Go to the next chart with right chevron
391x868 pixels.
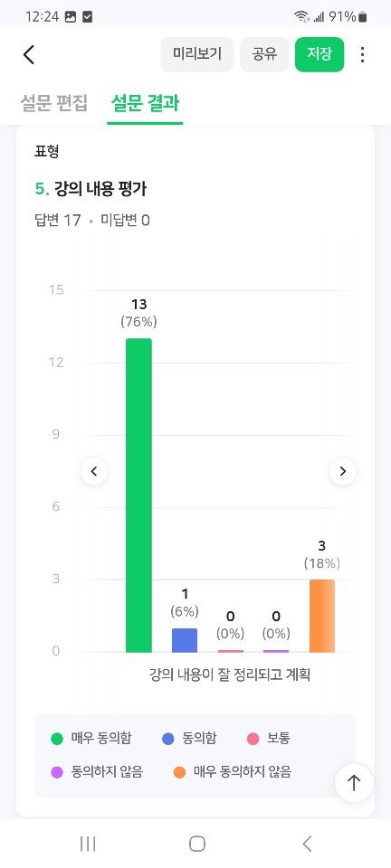[x=343, y=472]
